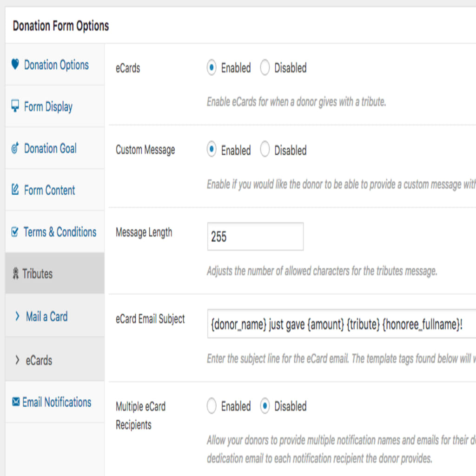
Task: Disable the Custom Message option
Action: coord(264,149)
